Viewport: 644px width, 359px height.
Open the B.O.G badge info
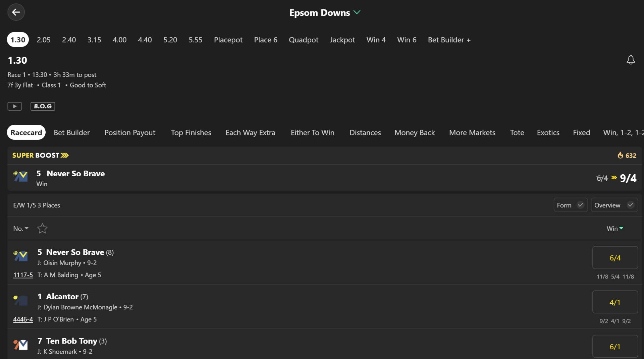43,106
